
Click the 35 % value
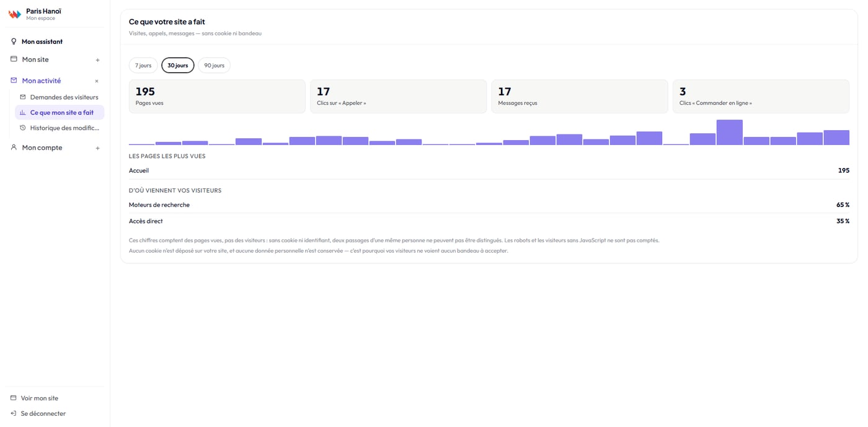click(843, 221)
